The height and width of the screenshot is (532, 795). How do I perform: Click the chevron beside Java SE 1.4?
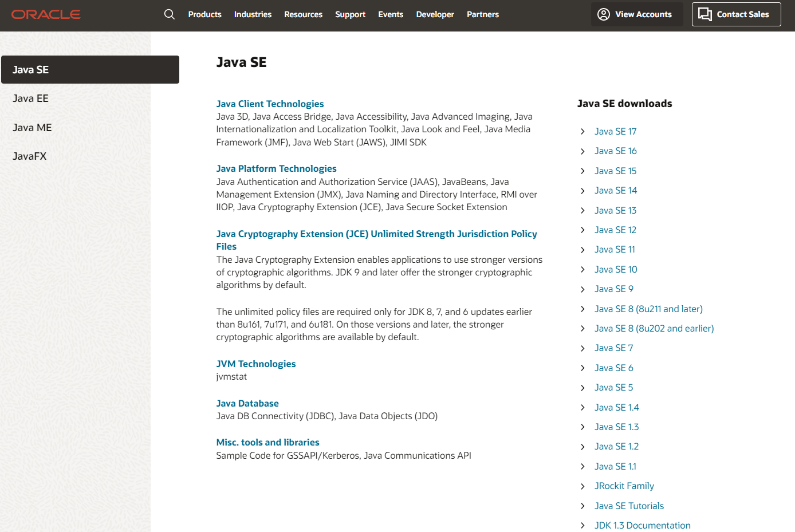pyautogui.click(x=583, y=408)
